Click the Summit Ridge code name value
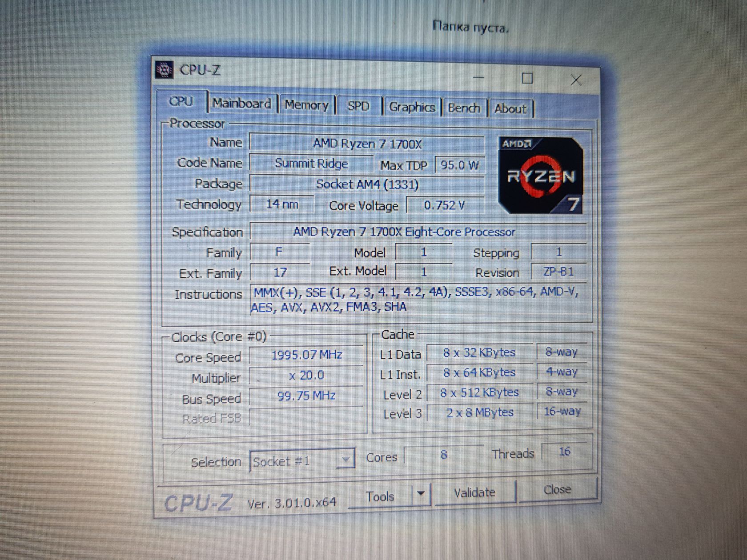The height and width of the screenshot is (560, 747). click(x=311, y=164)
